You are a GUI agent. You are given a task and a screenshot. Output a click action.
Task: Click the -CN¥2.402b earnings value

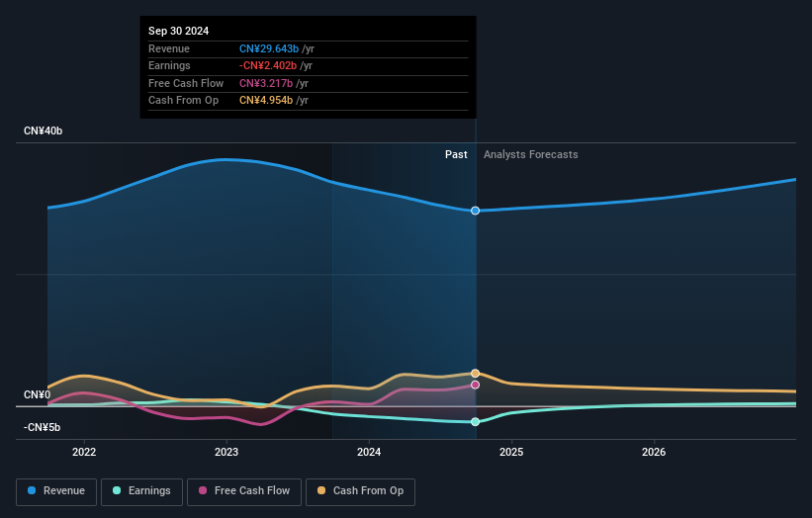(268, 65)
